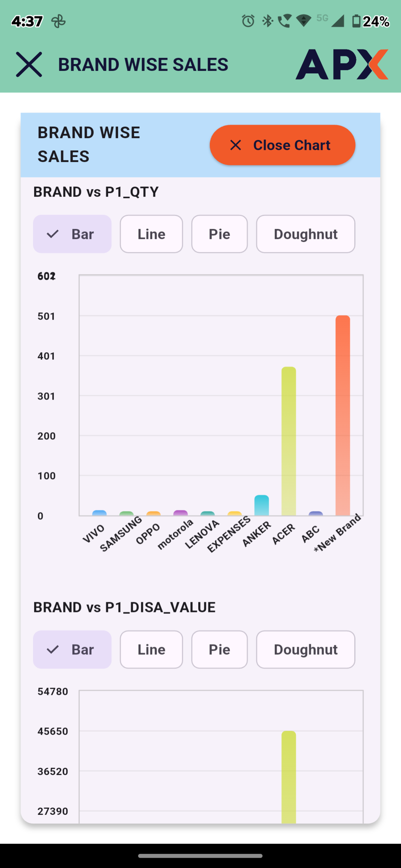Tap the ACER bar in P1_DISA_VALUE chart

[289, 777]
